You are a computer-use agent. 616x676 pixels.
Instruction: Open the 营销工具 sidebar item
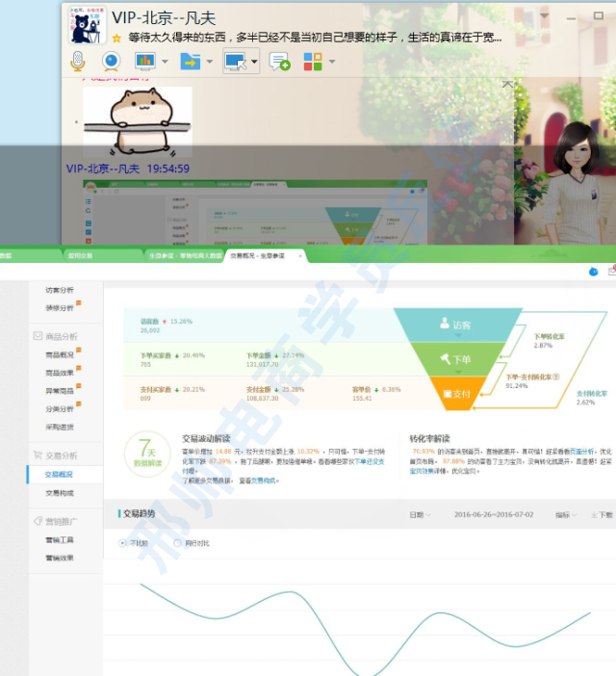pyautogui.click(x=60, y=540)
